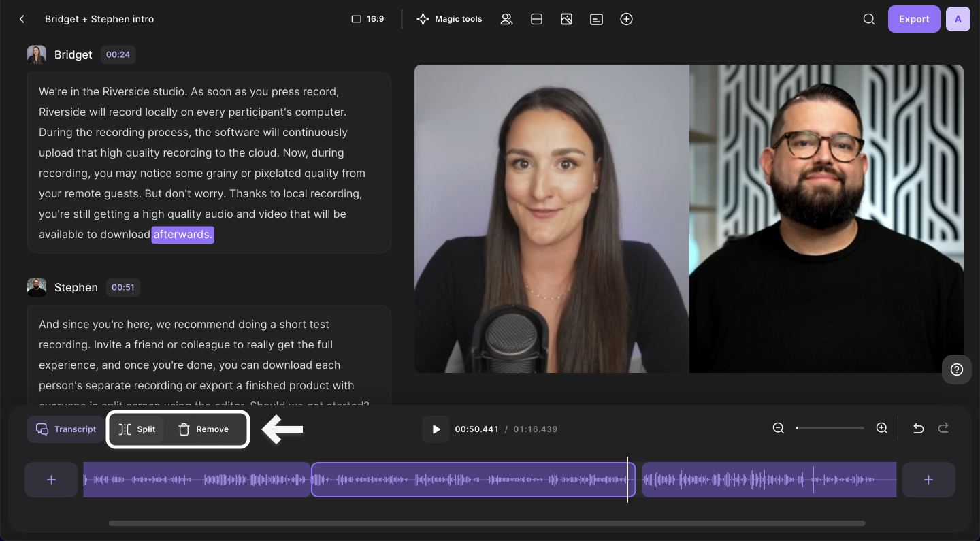Select the third timeline clip
The image size is (980, 541).
click(769, 480)
